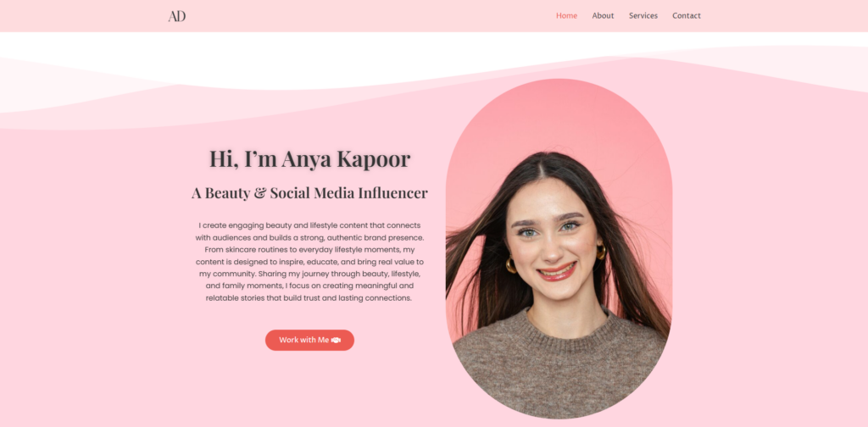Viewport: 868px width, 427px height.
Task: Select Services in the top menu
Action: point(643,15)
